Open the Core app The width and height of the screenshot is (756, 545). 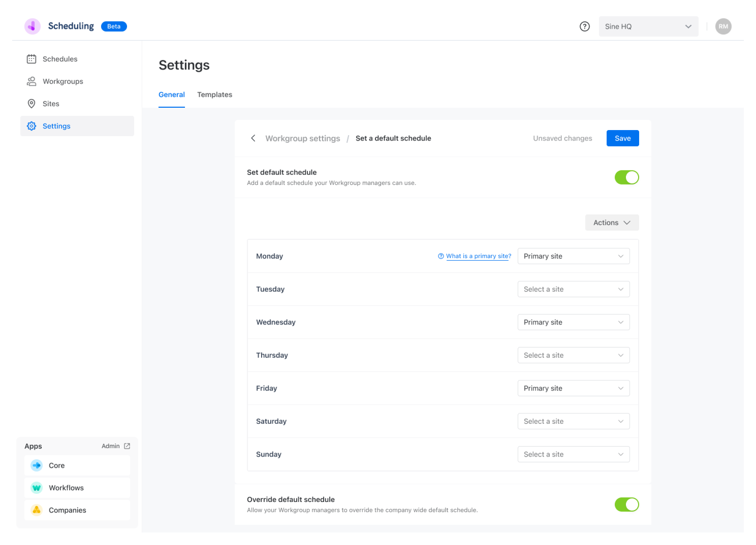pyautogui.click(x=77, y=465)
